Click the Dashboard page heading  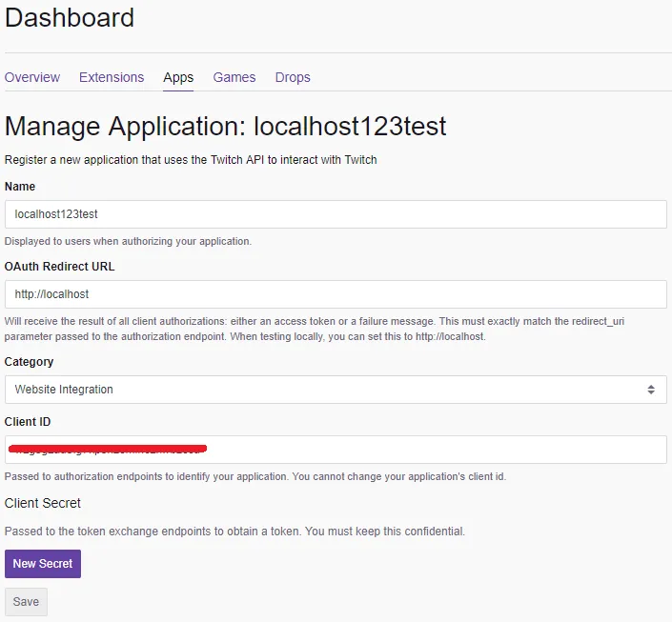point(70,17)
